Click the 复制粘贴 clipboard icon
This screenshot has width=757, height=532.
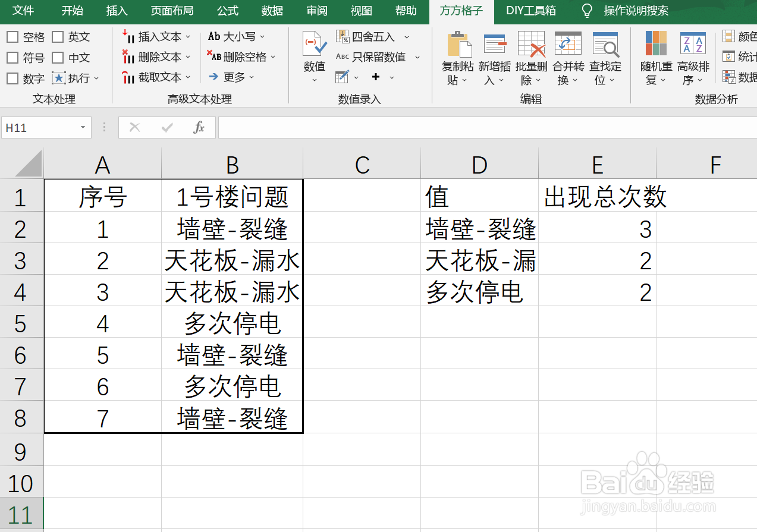click(460, 44)
